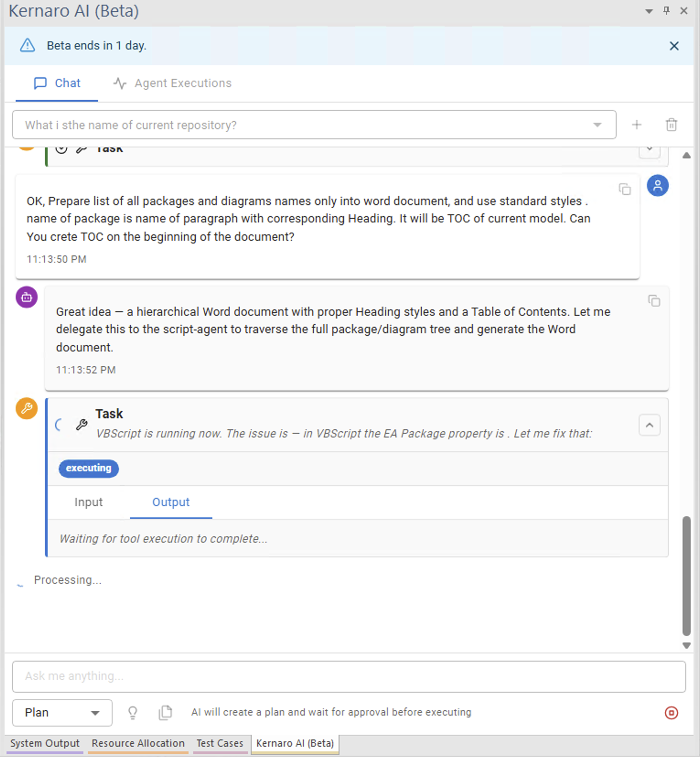Collapse the executing Task card

649,425
